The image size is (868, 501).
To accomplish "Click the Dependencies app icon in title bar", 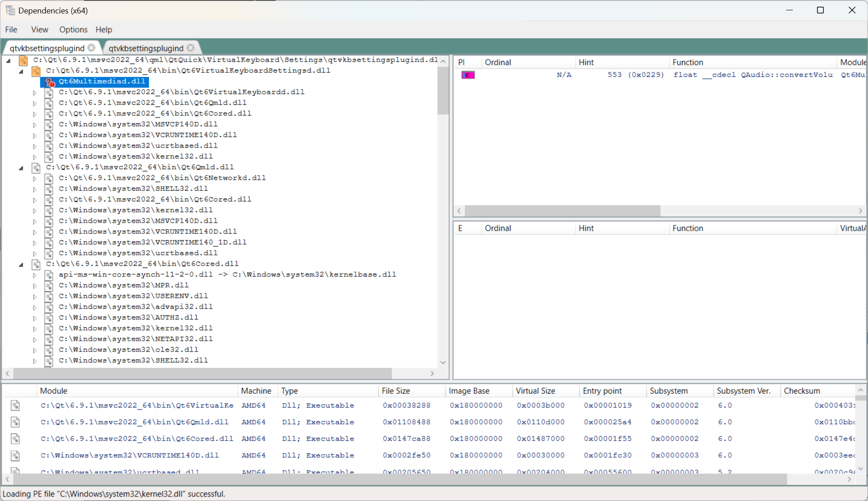I will [x=10, y=10].
